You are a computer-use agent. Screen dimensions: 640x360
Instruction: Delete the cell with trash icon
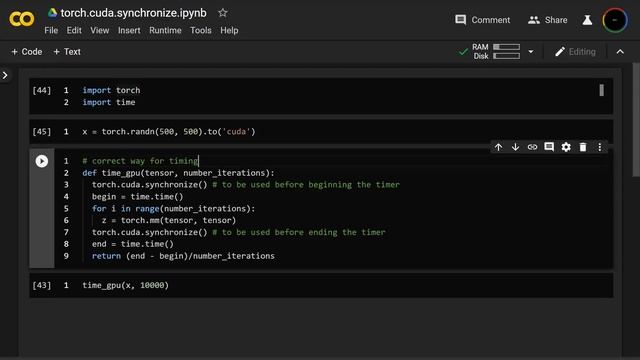583,147
